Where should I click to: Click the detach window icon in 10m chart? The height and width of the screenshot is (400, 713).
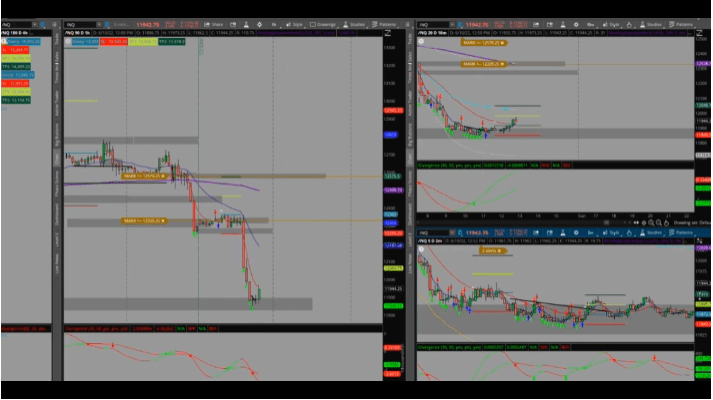[x=549, y=25]
